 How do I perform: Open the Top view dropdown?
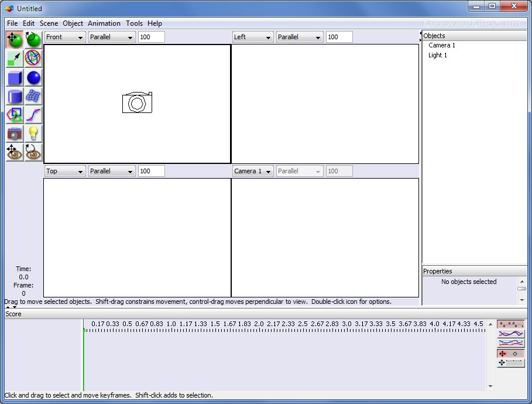click(x=65, y=171)
